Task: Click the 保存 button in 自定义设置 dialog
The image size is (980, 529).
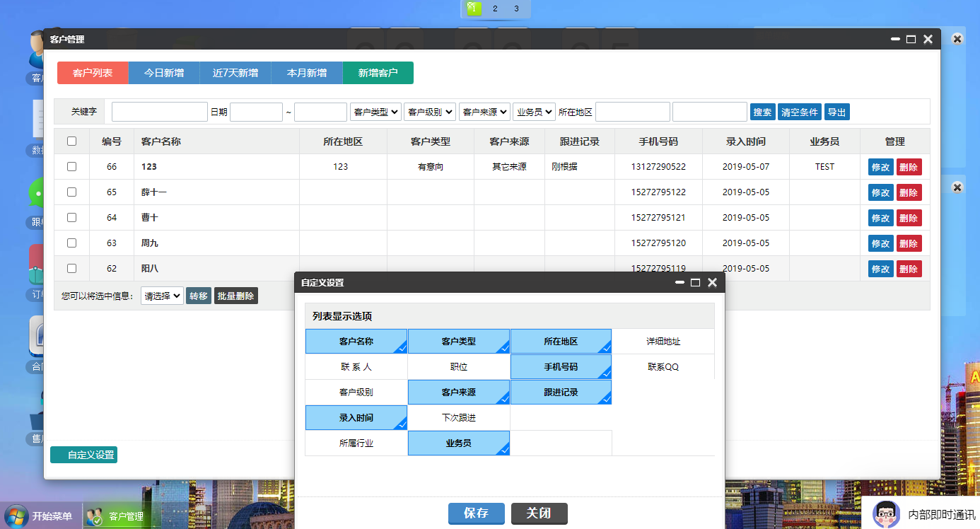Action: [476, 513]
